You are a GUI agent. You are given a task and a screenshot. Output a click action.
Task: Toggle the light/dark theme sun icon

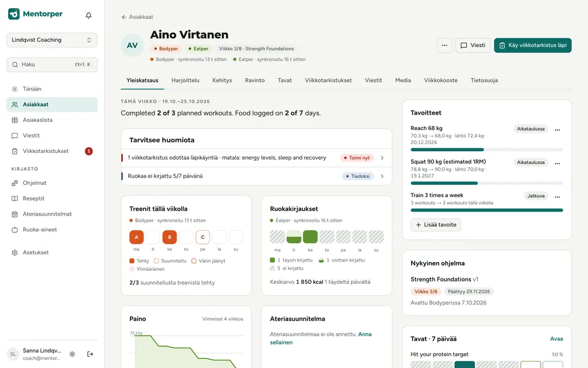72,354
